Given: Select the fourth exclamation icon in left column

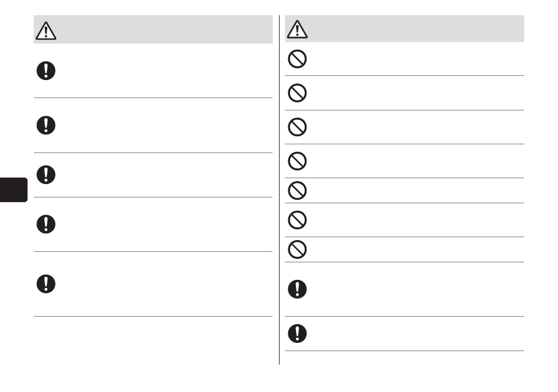Looking at the screenshot, I should pyautogui.click(x=46, y=224).
